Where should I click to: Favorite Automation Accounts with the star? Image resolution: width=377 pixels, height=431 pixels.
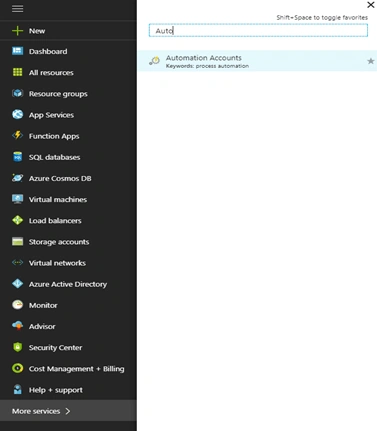tap(370, 61)
